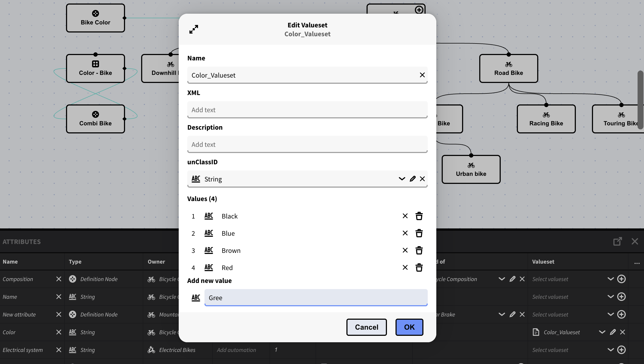
Task: Expand the Edit Valueset dialog
Action: [x=193, y=29]
